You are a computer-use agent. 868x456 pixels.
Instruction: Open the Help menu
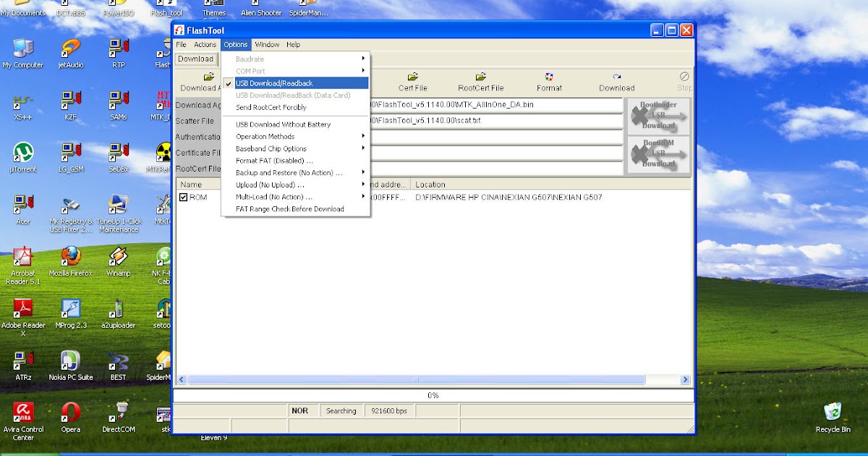point(293,44)
